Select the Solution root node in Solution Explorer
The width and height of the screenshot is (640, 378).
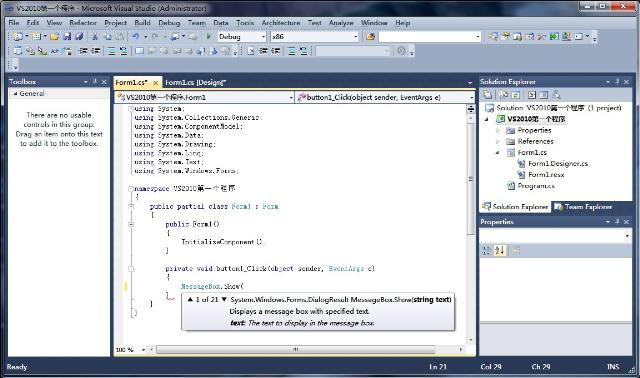558,108
